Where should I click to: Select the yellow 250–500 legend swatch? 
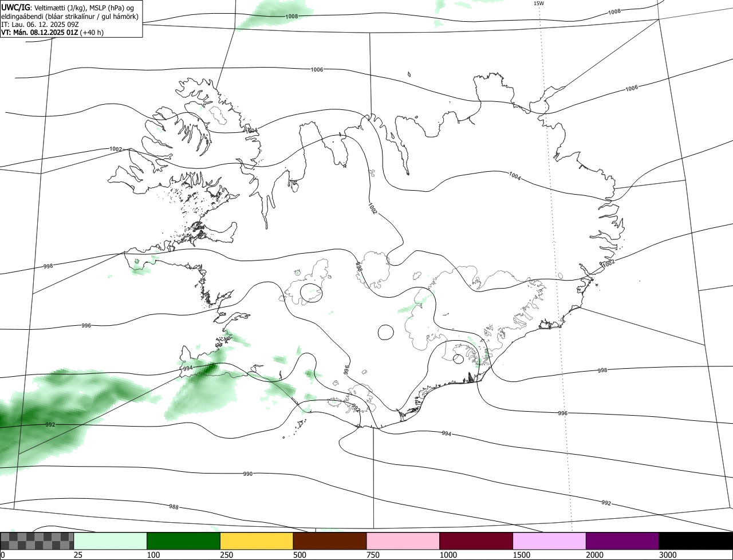pos(257,541)
